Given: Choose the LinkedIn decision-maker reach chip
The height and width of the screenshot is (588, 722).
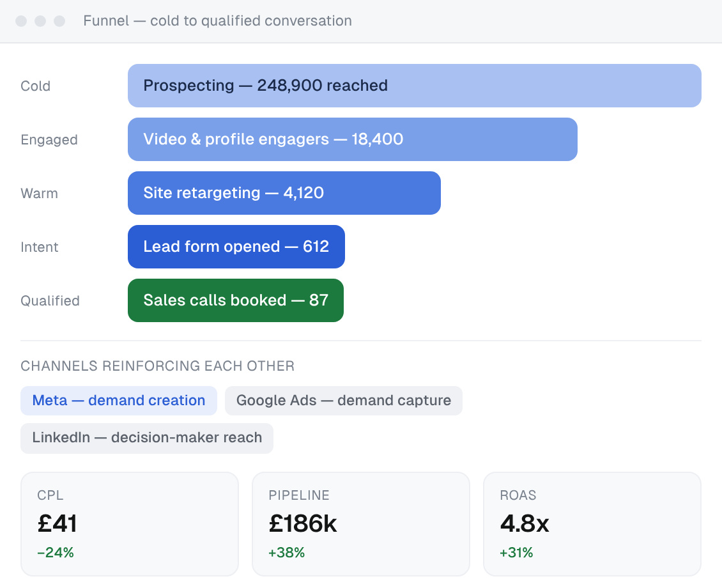Looking at the screenshot, I should point(147,438).
